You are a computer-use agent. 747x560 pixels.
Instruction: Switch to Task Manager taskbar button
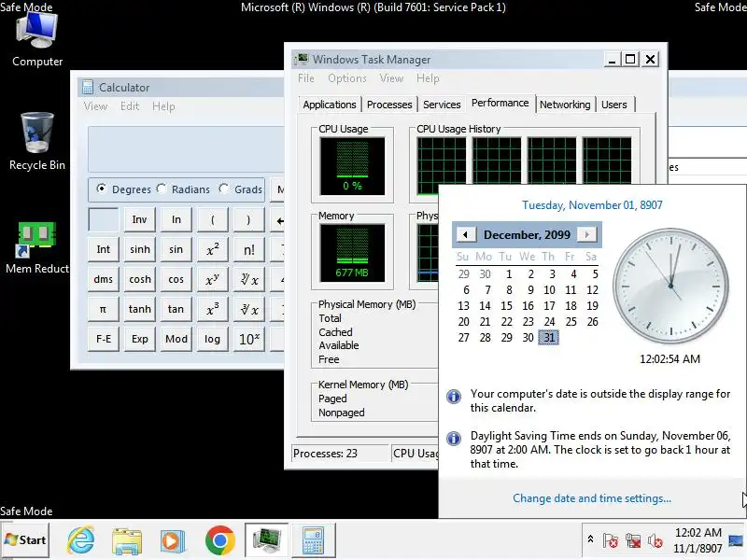click(266, 540)
